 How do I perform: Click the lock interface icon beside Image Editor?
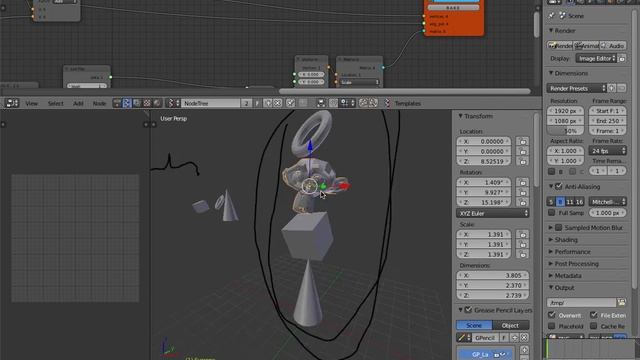[622, 58]
